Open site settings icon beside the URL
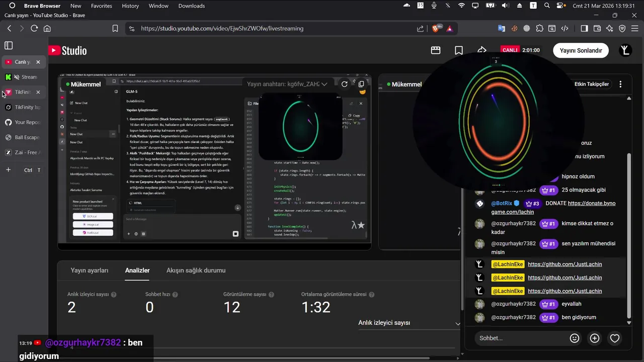The width and height of the screenshot is (644, 362). coord(132,29)
